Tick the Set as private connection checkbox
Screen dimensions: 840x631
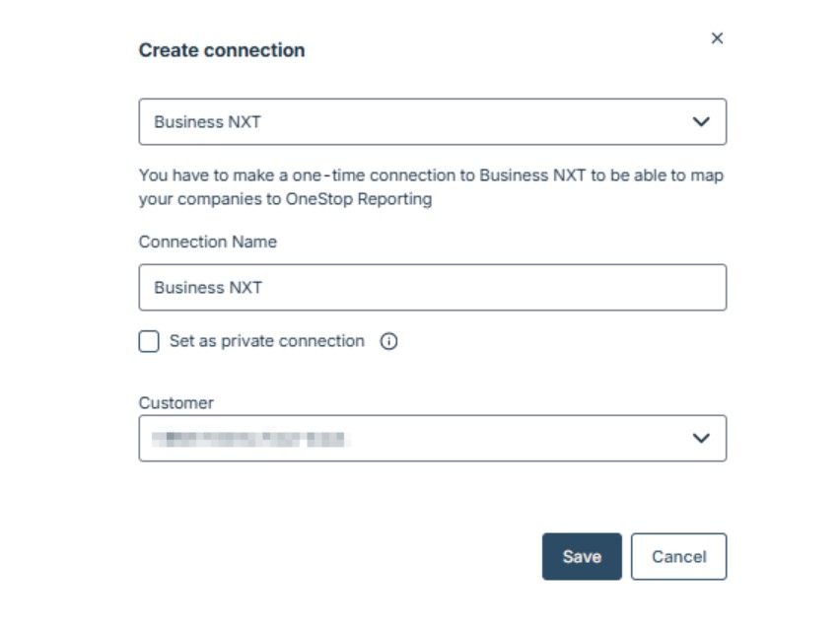(x=149, y=342)
